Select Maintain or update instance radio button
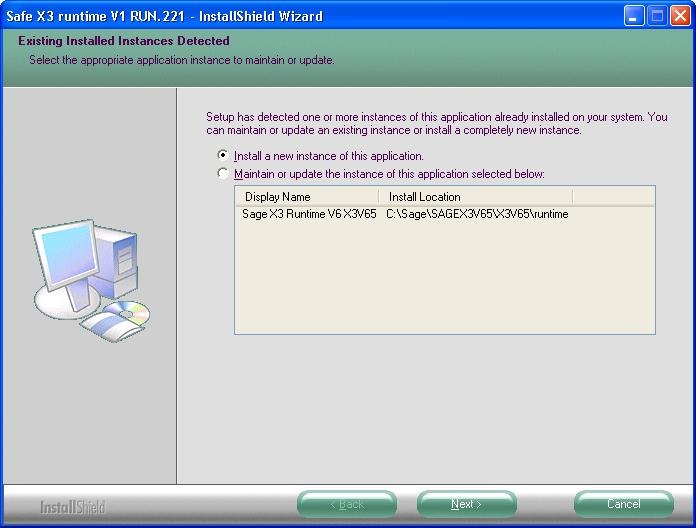 [223, 173]
